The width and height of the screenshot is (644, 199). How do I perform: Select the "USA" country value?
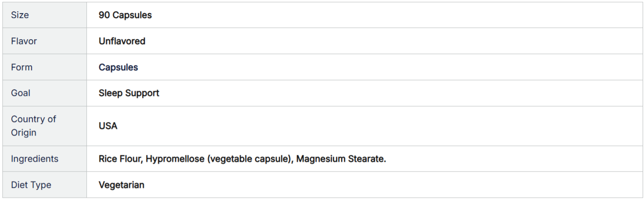[x=108, y=126]
